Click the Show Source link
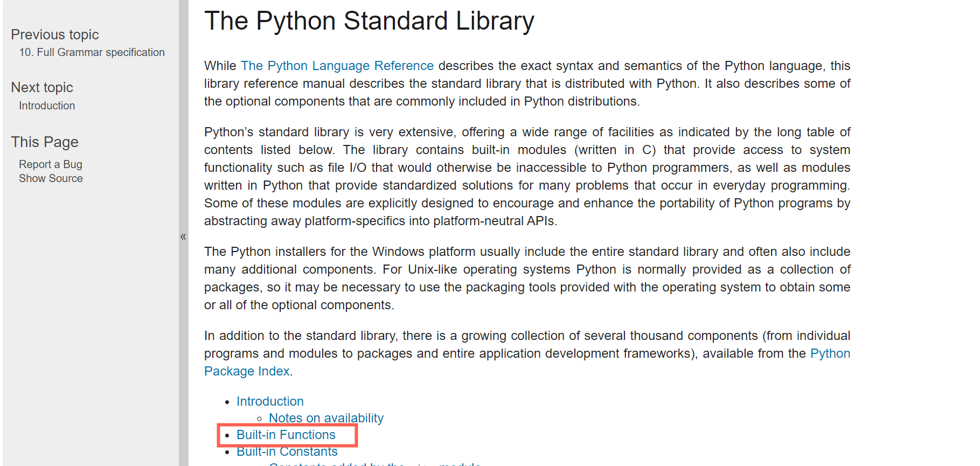 [51, 178]
